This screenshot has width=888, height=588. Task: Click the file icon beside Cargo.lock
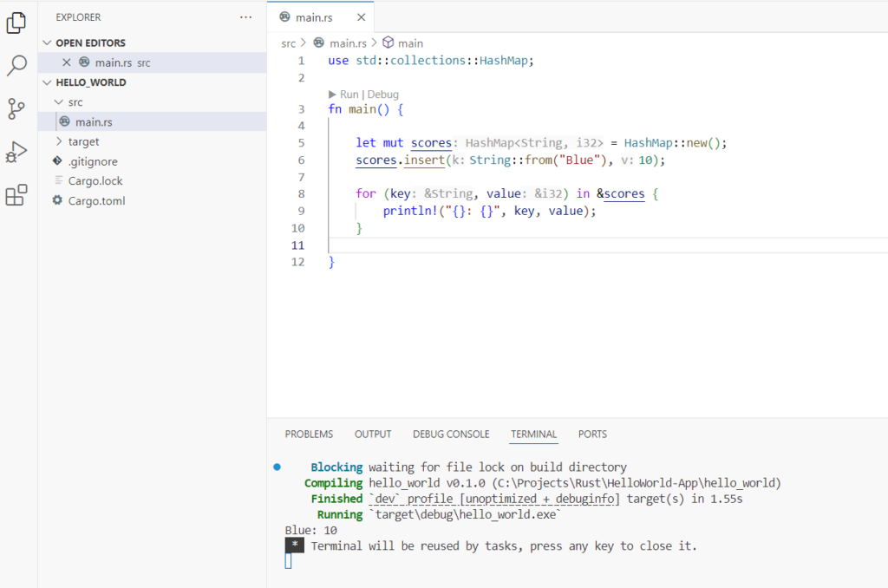point(58,180)
